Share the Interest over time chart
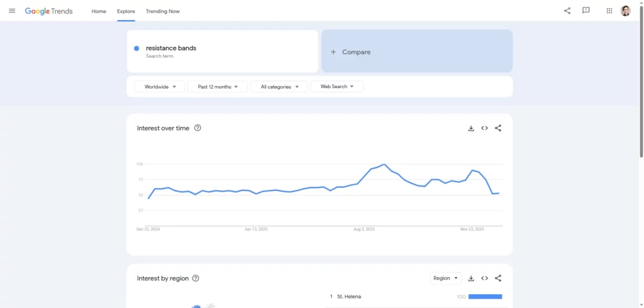Screen dimensions: 644x308 point(498,128)
